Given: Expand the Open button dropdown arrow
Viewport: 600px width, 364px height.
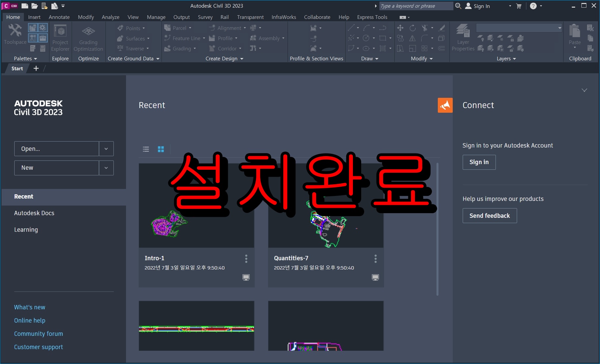Looking at the screenshot, I should (x=106, y=149).
